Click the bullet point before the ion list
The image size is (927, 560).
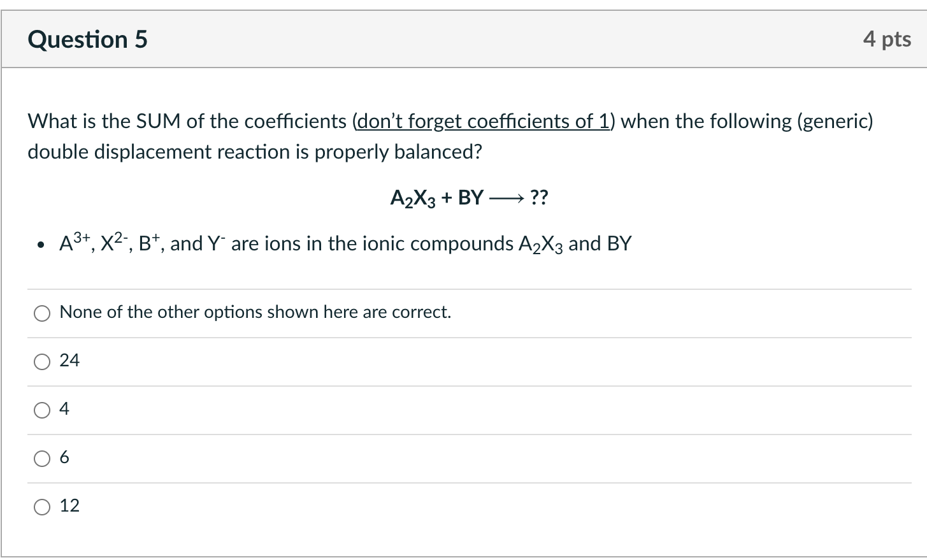pyautogui.click(x=42, y=245)
